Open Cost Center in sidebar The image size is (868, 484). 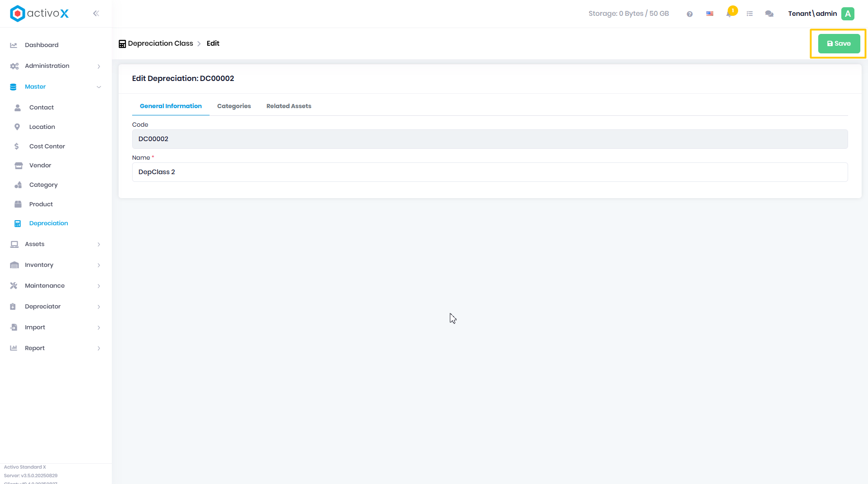(47, 147)
